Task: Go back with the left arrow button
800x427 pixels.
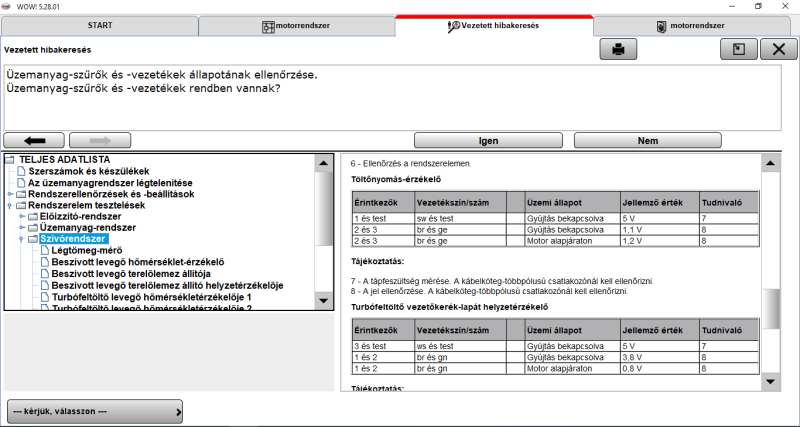Action: coord(34,140)
